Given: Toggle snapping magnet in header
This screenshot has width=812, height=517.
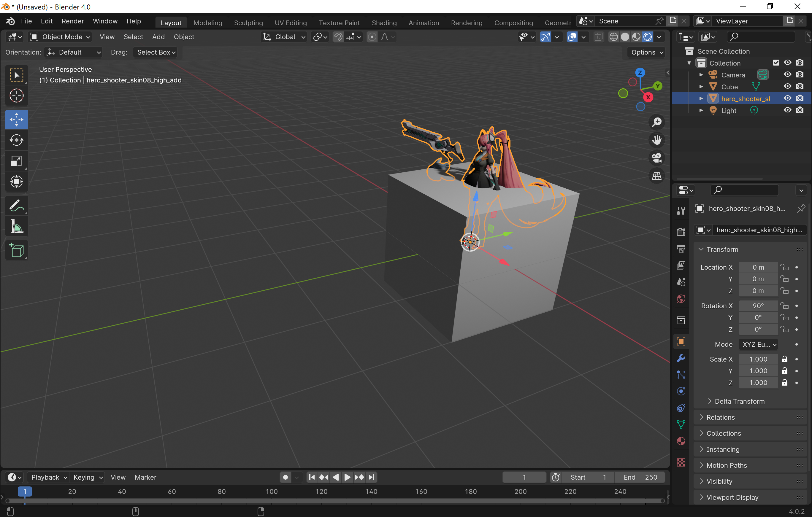Looking at the screenshot, I should pyautogui.click(x=338, y=37).
